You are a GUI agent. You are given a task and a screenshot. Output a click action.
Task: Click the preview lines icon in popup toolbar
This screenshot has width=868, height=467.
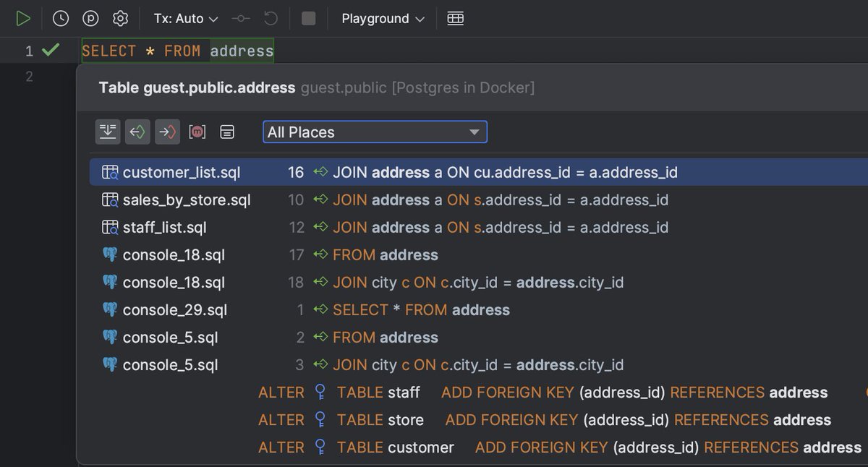227,132
